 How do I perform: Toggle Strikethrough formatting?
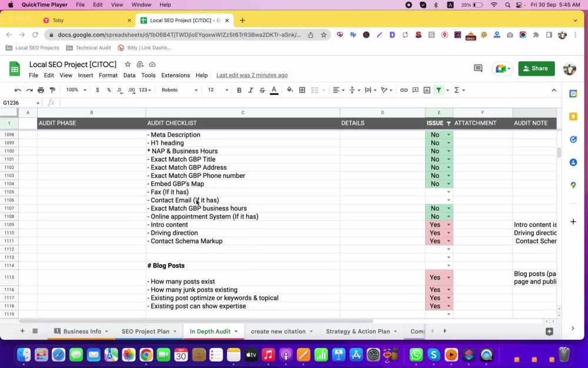262,90
